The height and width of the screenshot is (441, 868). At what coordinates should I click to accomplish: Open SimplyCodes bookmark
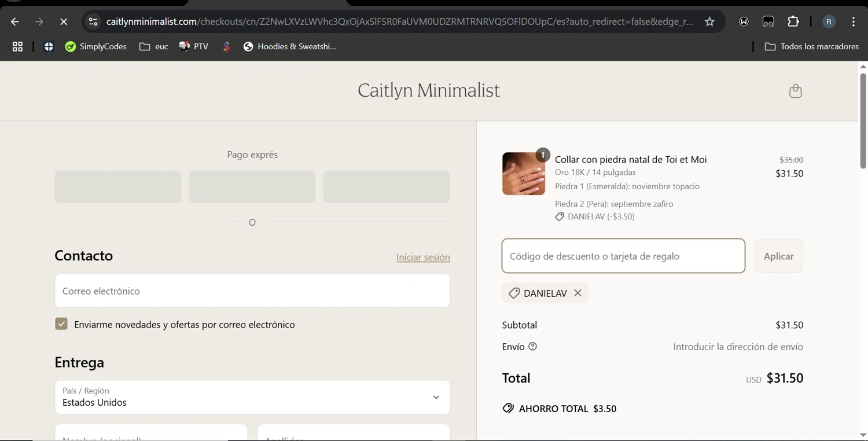pos(95,47)
